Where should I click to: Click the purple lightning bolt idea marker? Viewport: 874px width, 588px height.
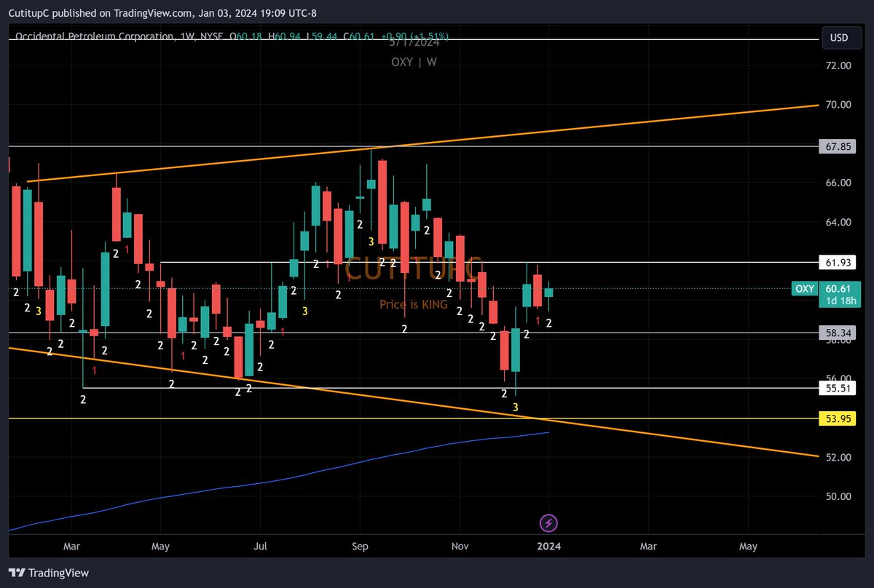tap(548, 523)
